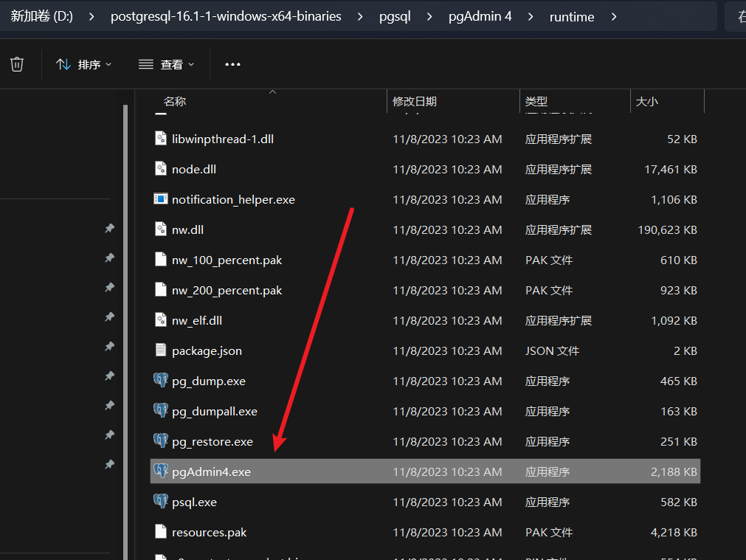Click the delete trash icon in the toolbar
Viewport: 746px width, 560px height.
pos(16,63)
